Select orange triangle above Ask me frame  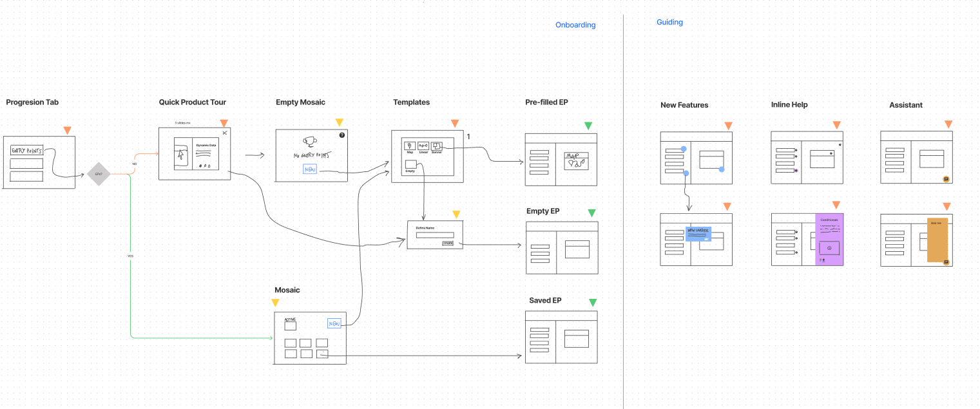[x=947, y=206]
